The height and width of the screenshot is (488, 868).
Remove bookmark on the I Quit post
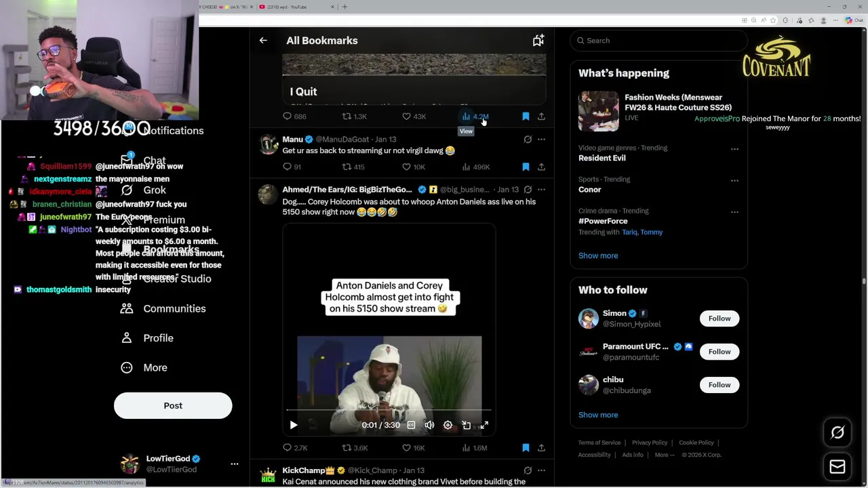[526, 117]
